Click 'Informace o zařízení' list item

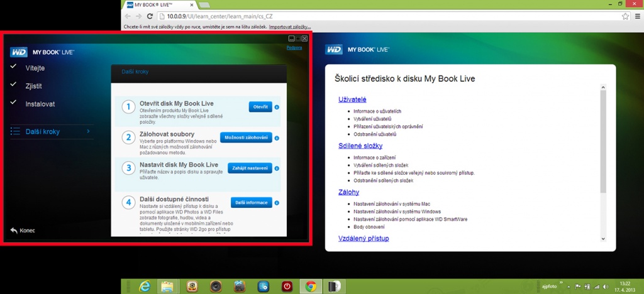coord(374,158)
